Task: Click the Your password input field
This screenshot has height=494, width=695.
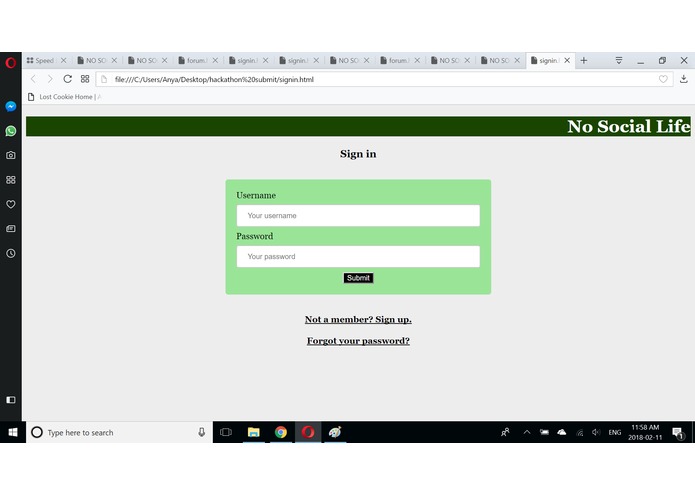Action: pos(358,256)
